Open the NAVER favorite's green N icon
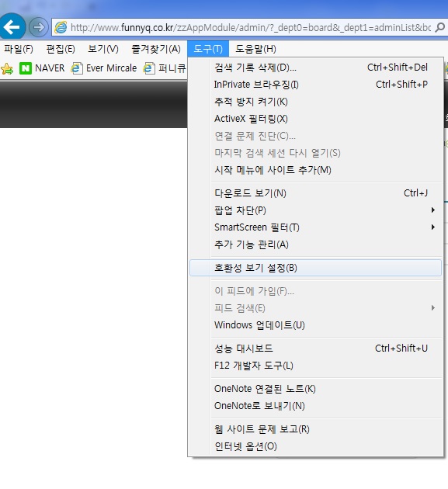Viewport: 448px width, 489px height. point(26,68)
